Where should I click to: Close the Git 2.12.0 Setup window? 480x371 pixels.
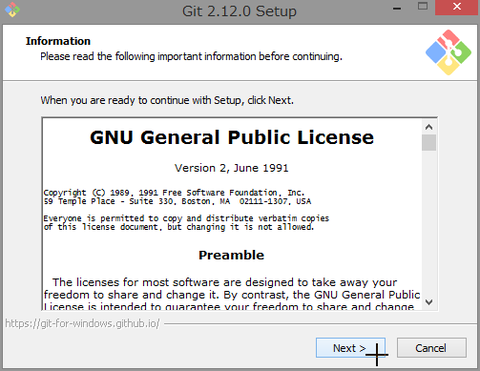(x=457, y=7)
